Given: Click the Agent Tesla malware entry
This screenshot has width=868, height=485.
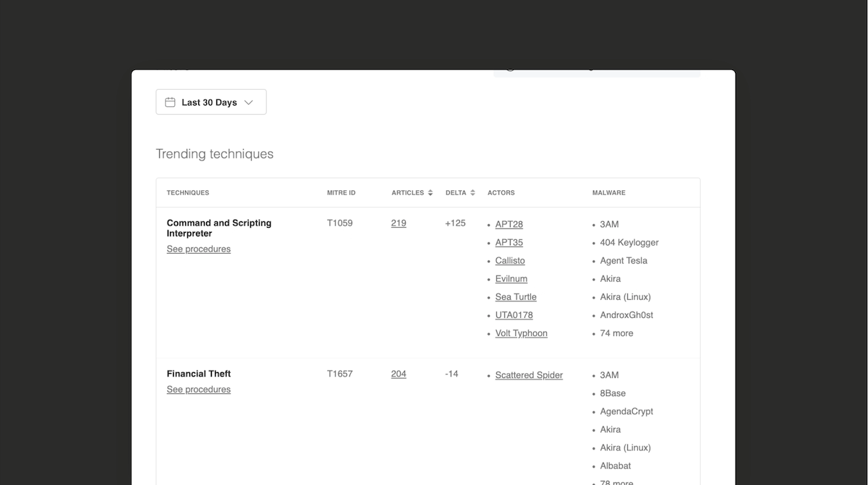Looking at the screenshot, I should [x=624, y=261].
